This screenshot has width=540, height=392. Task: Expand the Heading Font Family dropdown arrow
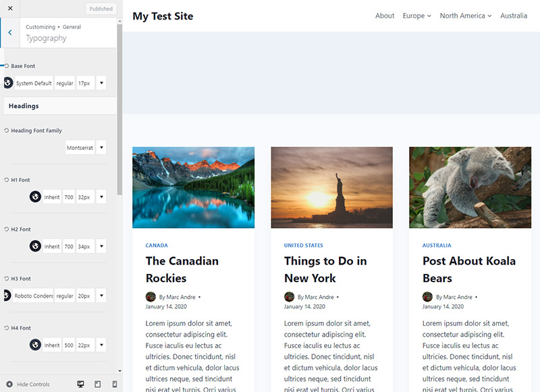click(x=101, y=148)
